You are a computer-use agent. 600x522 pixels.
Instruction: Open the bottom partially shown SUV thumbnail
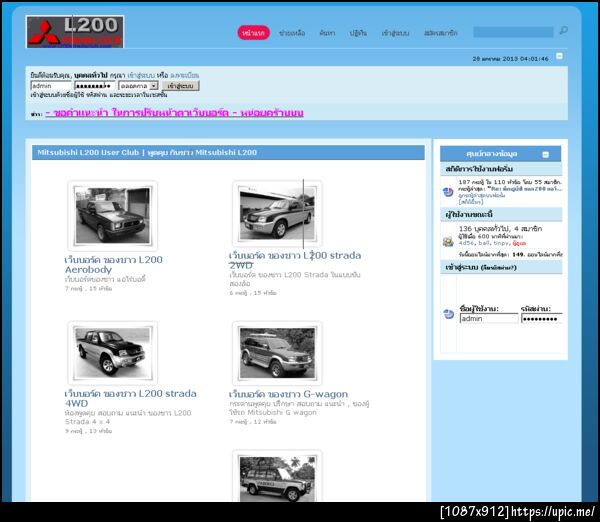coord(277,476)
